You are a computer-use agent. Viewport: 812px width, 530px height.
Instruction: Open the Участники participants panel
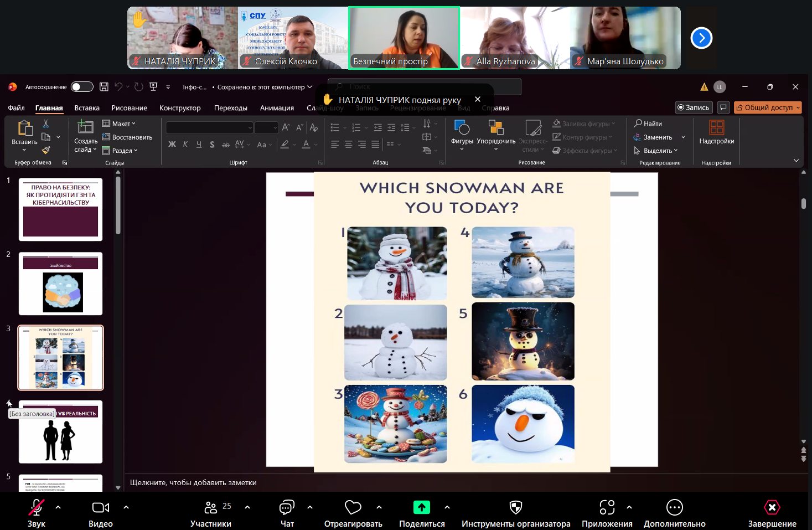(x=210, y=507)
